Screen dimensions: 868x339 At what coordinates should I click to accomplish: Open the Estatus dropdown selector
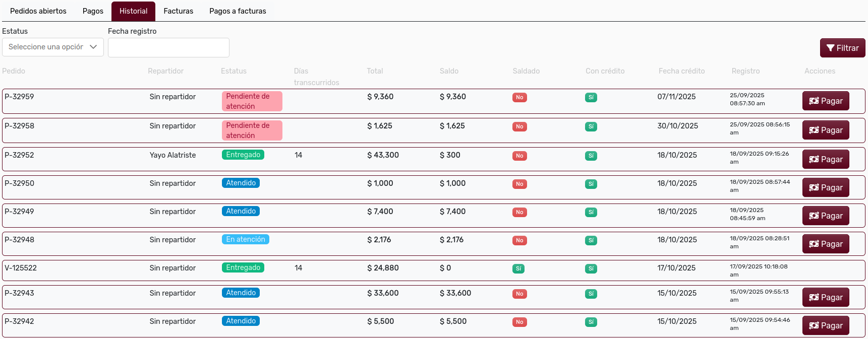coord(53,47)
